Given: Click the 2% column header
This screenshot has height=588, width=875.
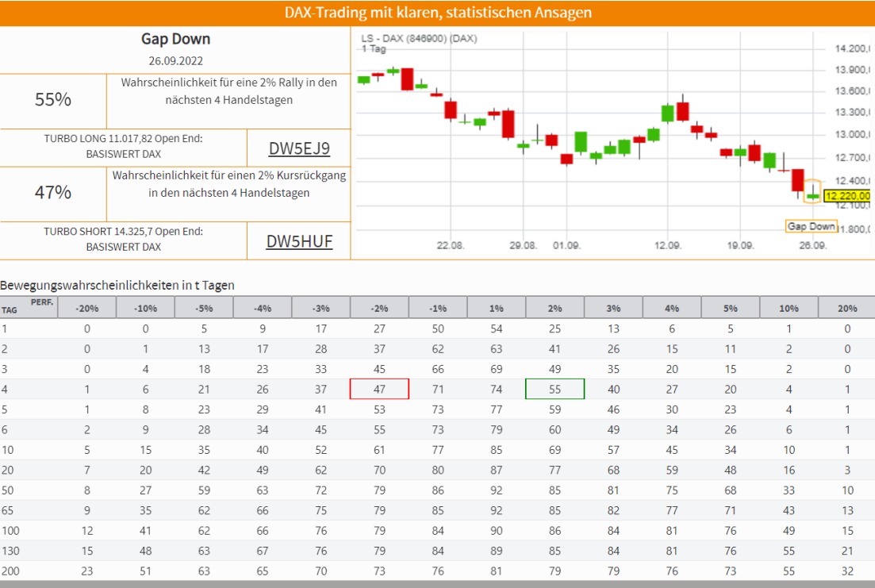Looking at the screenshot, I should pos(555,308).
